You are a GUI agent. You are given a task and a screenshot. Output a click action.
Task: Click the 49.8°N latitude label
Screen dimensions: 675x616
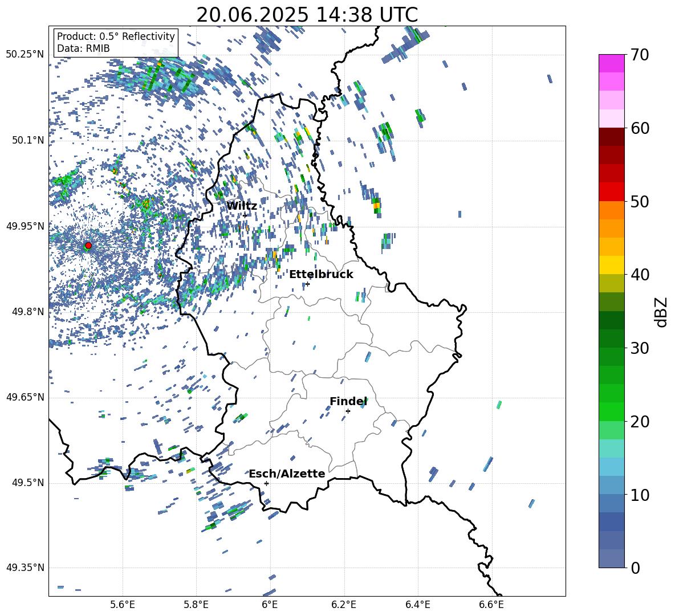pos(29,312)
